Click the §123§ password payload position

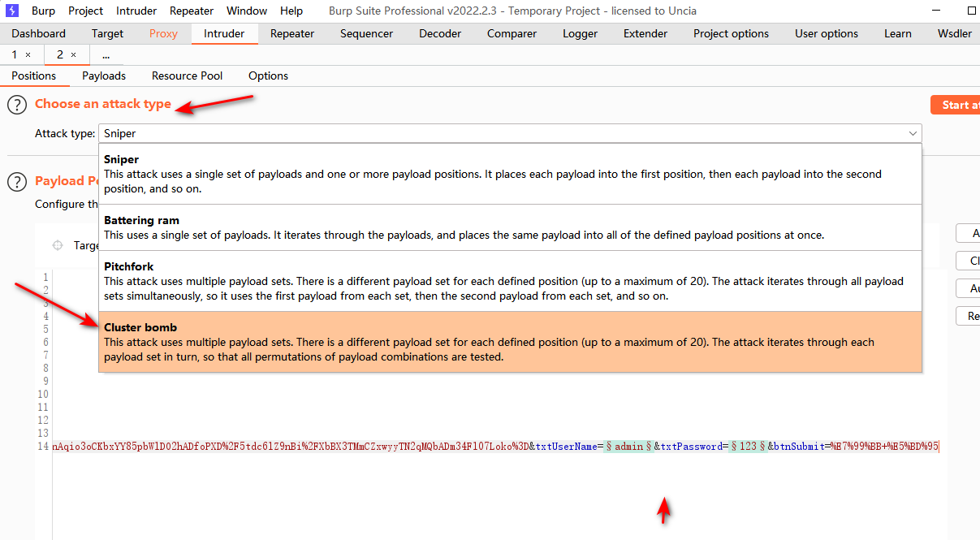tap(748, 447)
